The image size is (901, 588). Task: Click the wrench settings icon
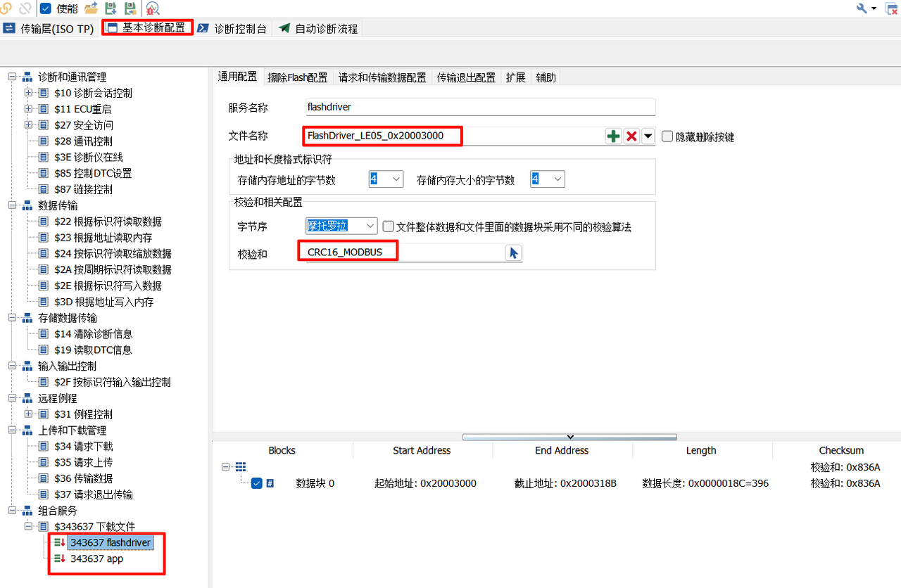pyautogui.click(x=862, y=8)
